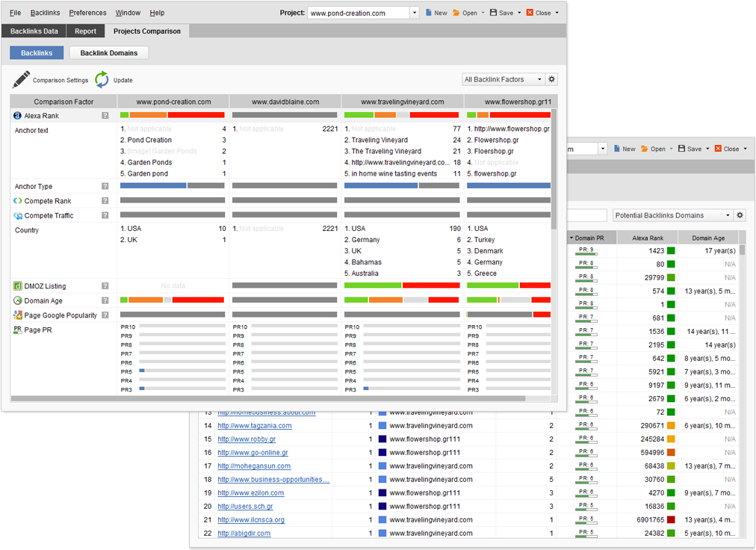This screenshot has height=550, width=756.
Task: Open link http://abigdir.com
Action: coord(244,533)
